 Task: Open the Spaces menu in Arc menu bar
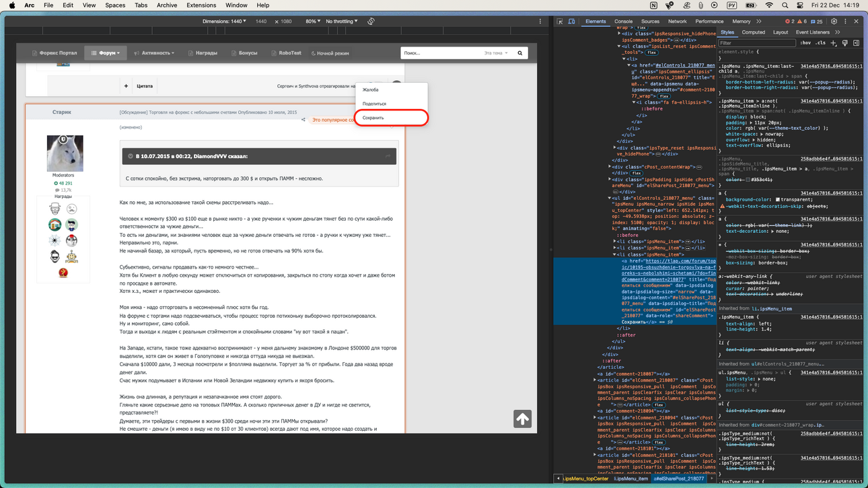coord(115,5)
